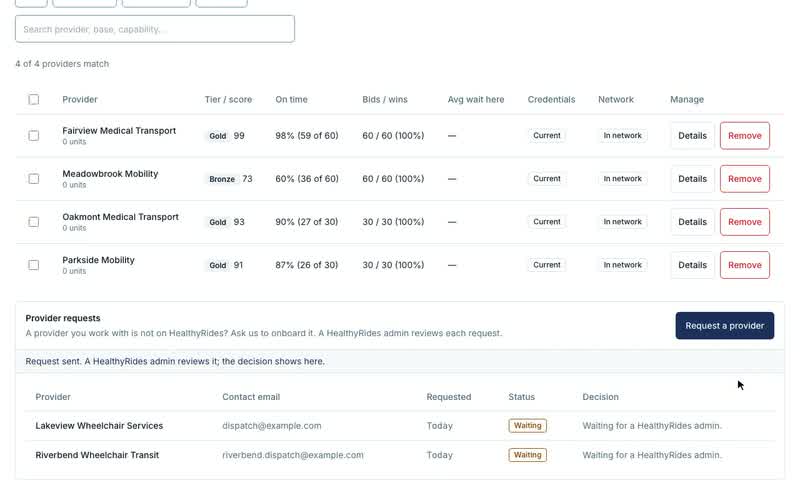The image size is (800, 500).
Task: Click the 87% (26 of 30) on-time value
Action: [307, 265]
